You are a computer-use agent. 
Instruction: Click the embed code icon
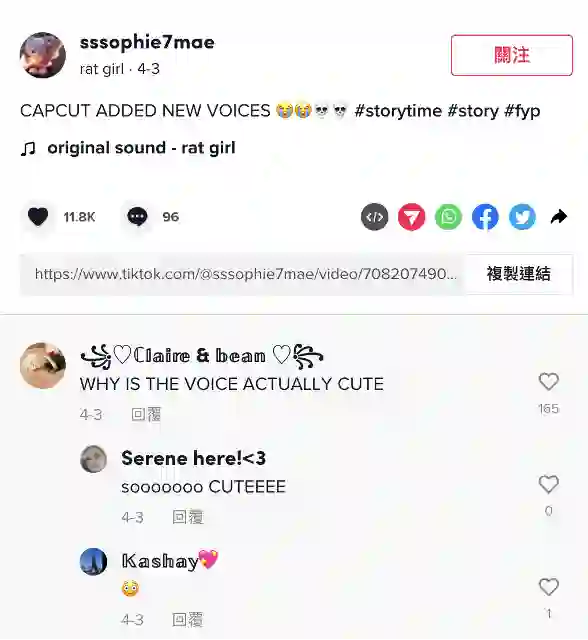tap(375, 217)
